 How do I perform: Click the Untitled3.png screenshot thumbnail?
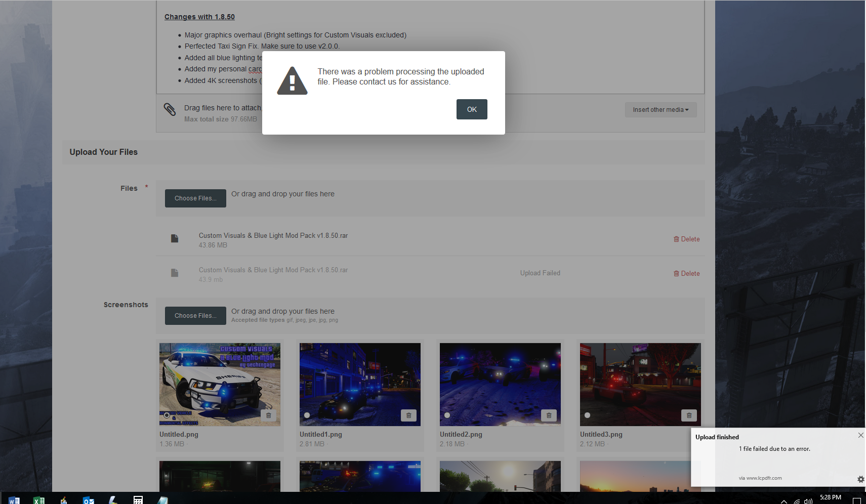coord(640,385)
